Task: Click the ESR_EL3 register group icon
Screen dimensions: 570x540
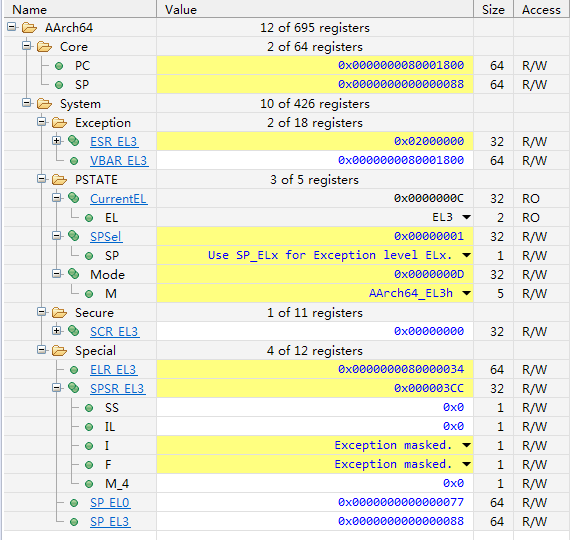Action: click(x=74, y=141)
